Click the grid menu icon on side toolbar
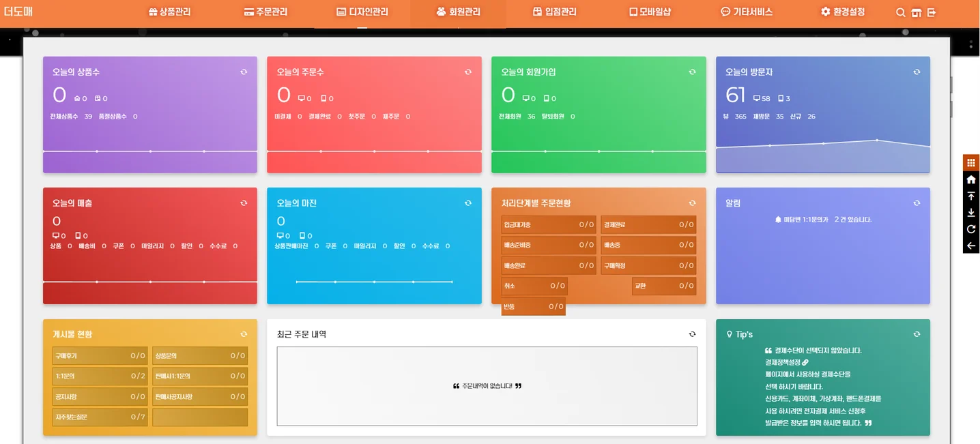This screenshot has width=980, height=444. coord(971,163)
